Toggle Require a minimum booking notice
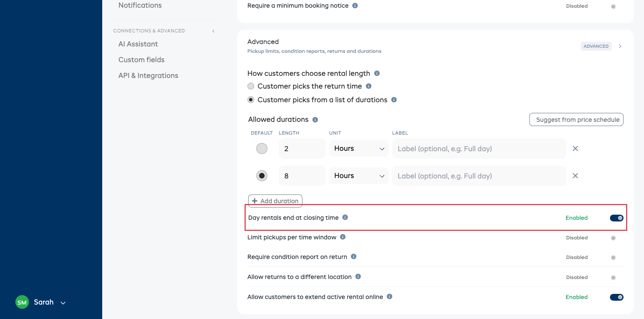 613,6
